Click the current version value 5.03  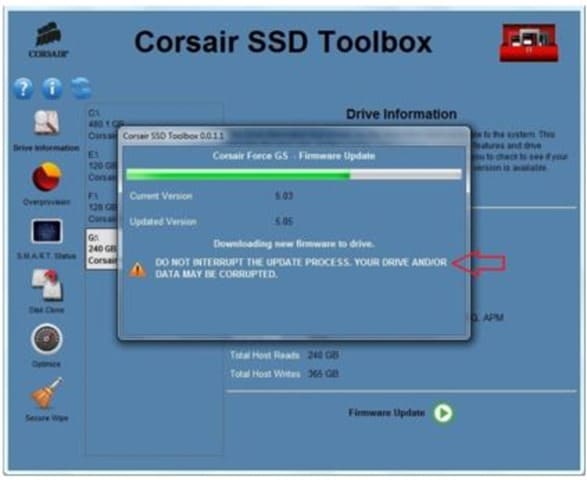(284, 196)
